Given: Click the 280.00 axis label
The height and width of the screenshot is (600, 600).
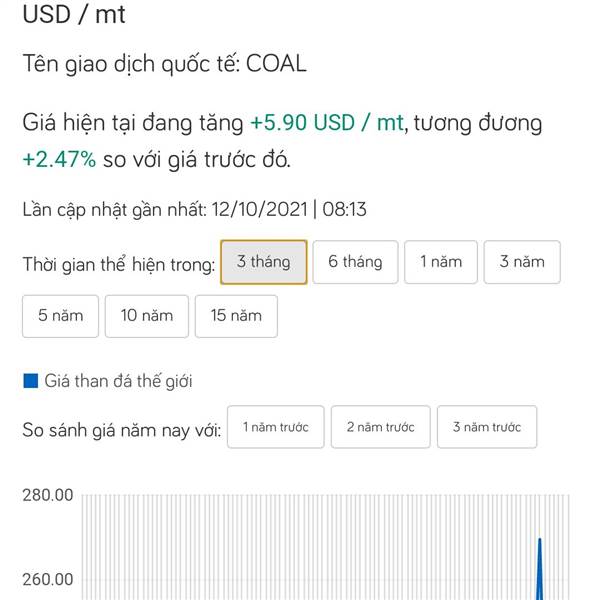Looking at the screenshot, I should [x=47, y=496].
